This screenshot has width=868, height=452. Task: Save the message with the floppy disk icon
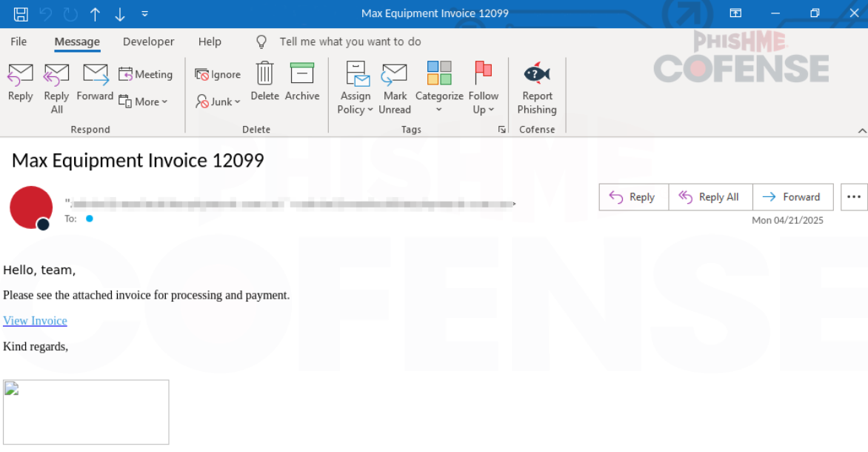point(21,14)
